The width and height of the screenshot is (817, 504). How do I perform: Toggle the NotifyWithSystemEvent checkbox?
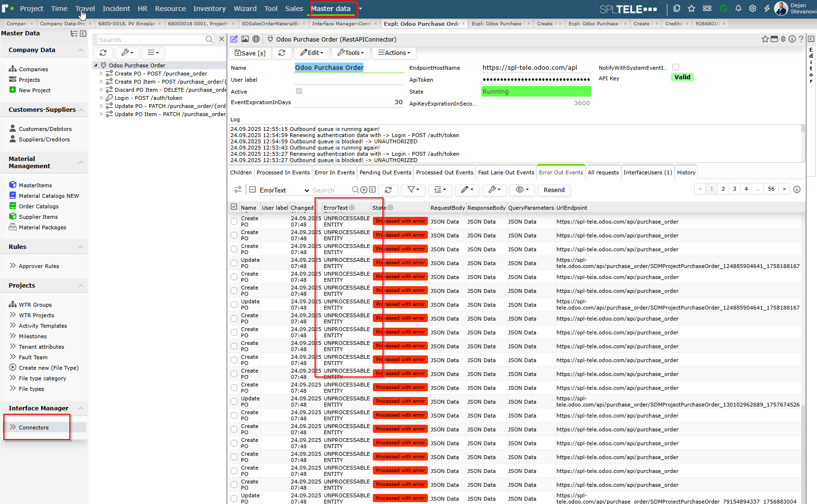(x=675, y=67)
